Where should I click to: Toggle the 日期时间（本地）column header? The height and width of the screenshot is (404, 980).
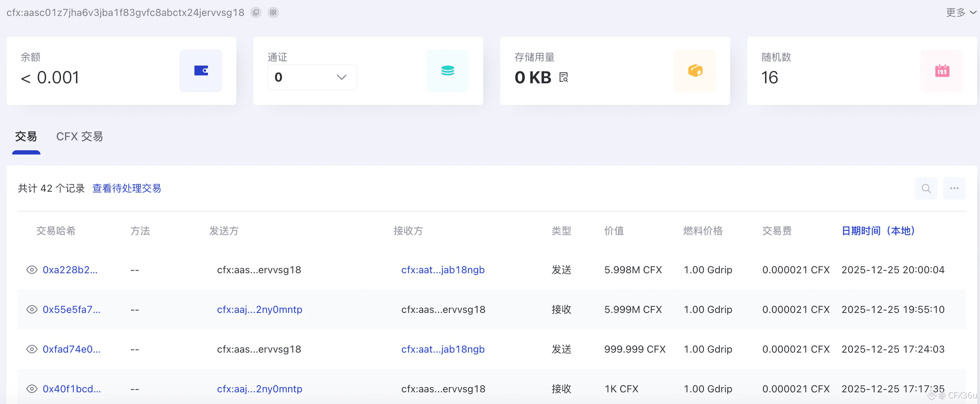point(878,231)
